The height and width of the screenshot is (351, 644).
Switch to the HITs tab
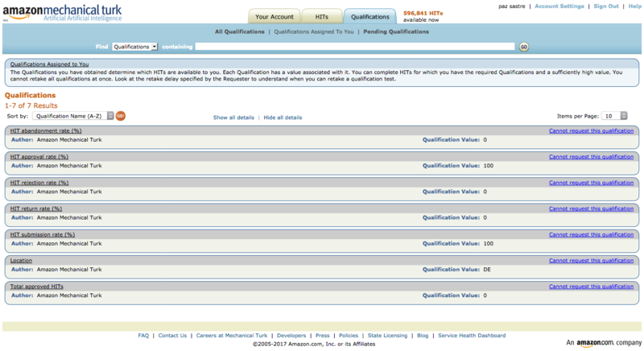point(321,17)
